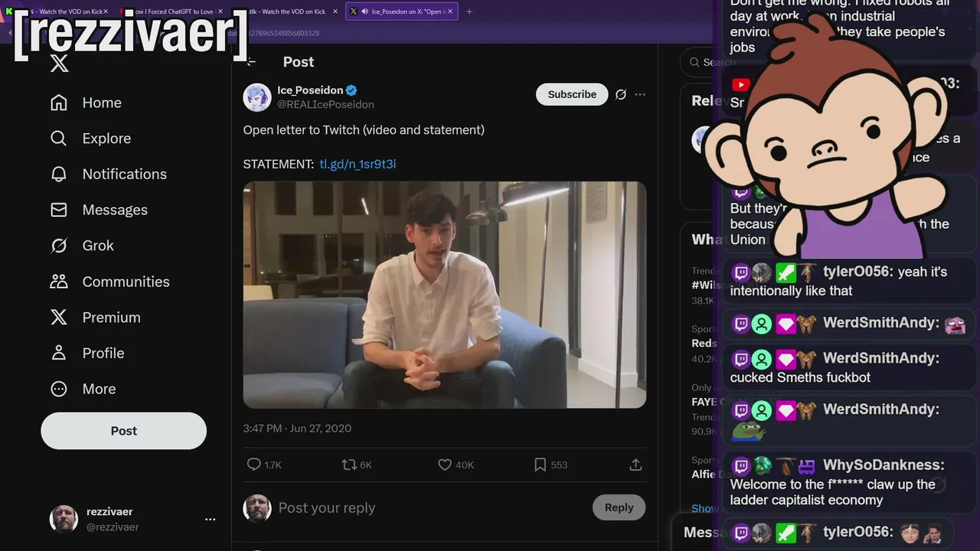Play the open letter video thumbnail
980x551 pixels.
(445, 295)
